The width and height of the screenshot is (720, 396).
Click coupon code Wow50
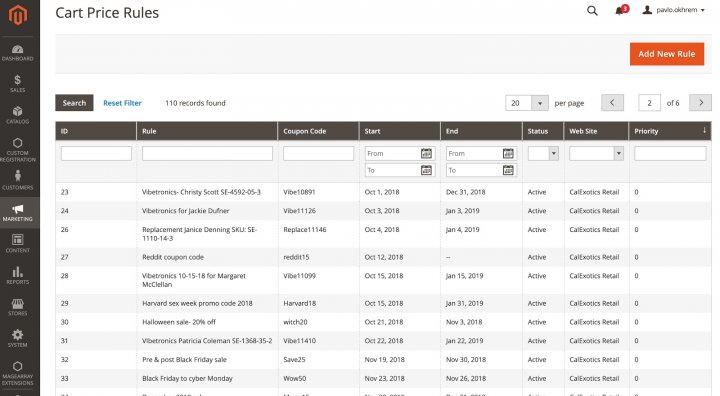(x=295, y=379)
